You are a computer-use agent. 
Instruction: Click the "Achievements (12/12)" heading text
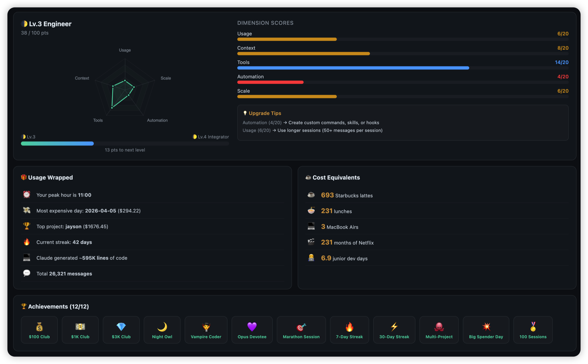[x=59, y=306]
